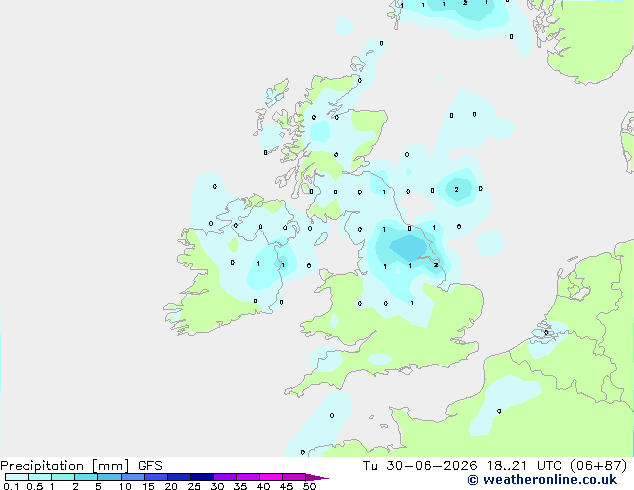
Task: Click the 5–10 mm legend color swatch
Action: 109,477
